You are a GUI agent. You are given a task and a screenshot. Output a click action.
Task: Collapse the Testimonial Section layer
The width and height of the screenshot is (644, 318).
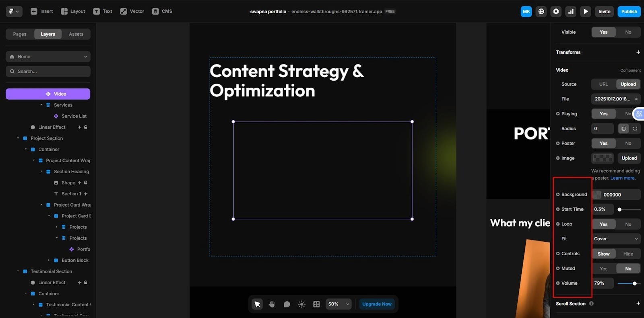[18, 271]
